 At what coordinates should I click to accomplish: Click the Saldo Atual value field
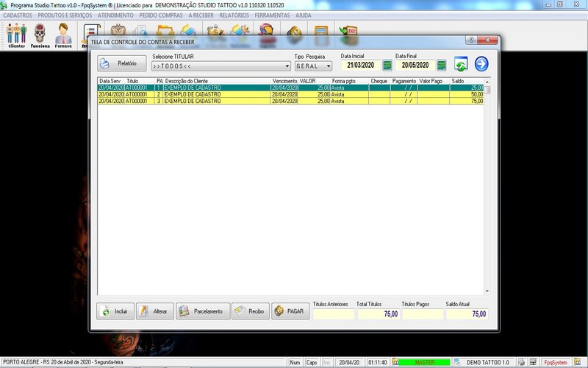coord(467,314)
